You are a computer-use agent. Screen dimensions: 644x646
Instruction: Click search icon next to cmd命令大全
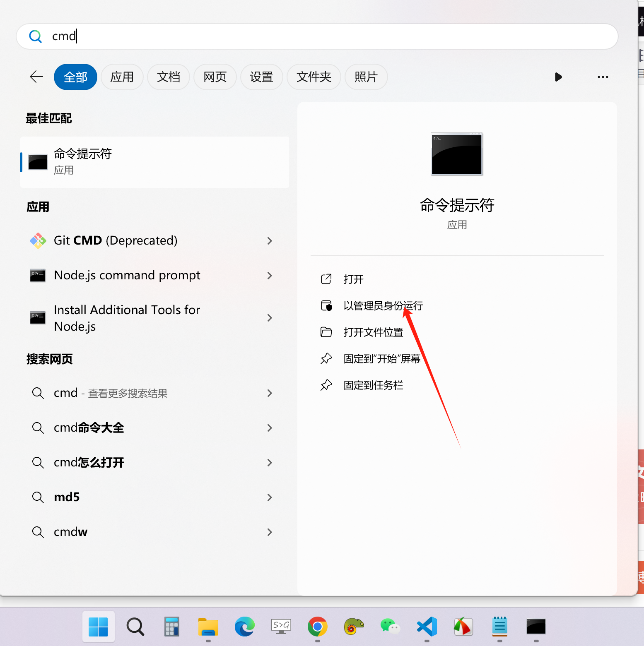click(x=38, y=427)
